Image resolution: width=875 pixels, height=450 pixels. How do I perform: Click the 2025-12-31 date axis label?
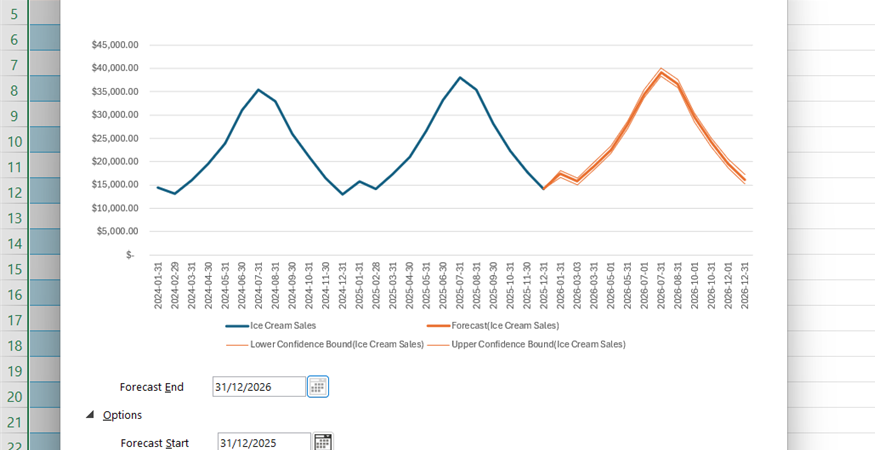[x=544, y=285]
